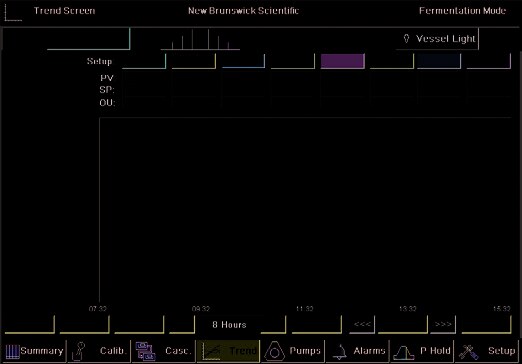
Task: Click the OU: row label
Action: coord(107,103)
